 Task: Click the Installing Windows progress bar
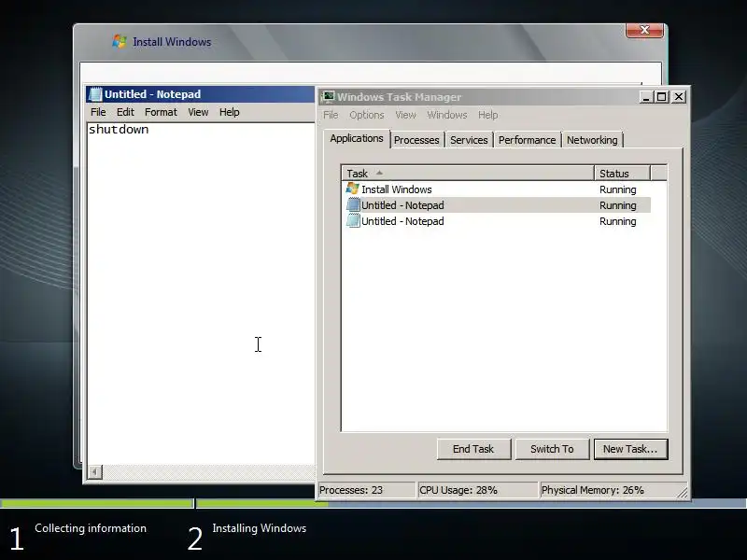[x=472, y=503]
